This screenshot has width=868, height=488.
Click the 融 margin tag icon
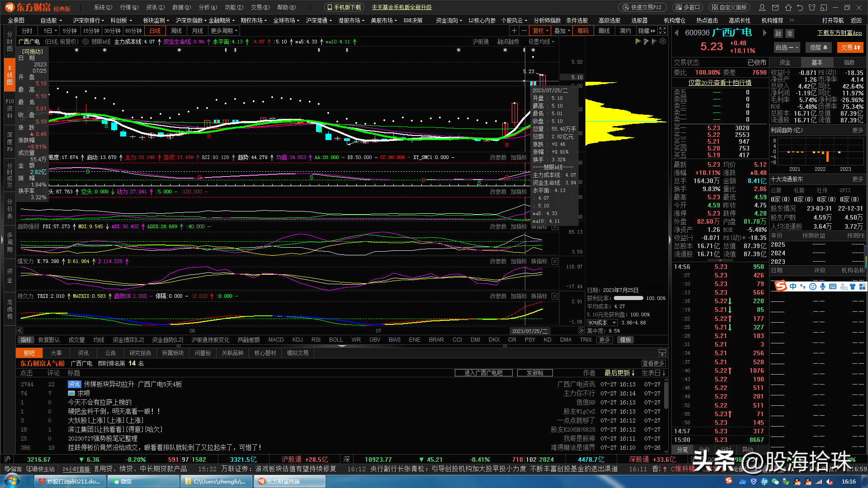click(778, 33)
